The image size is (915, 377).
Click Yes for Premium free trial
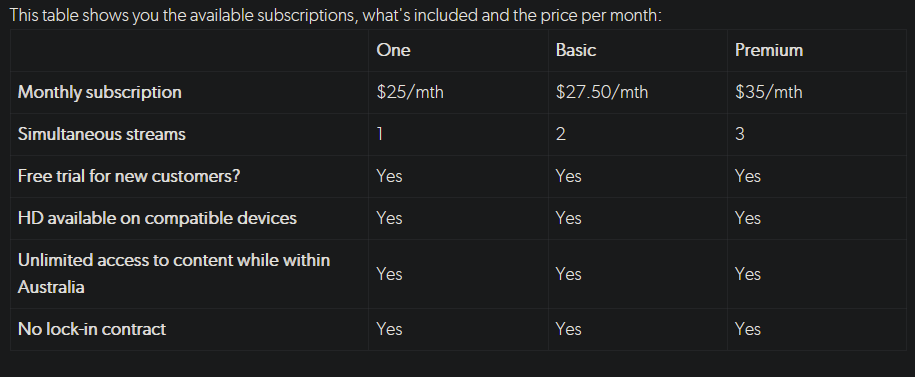click(748, 176)
